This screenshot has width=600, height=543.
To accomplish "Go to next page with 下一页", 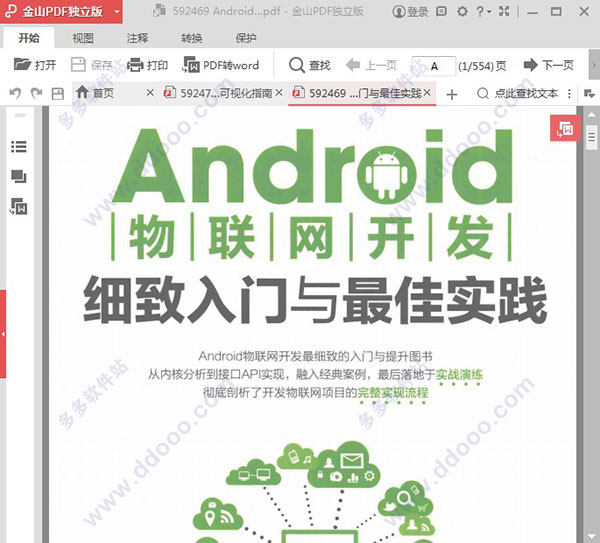I will coord(548,65).
